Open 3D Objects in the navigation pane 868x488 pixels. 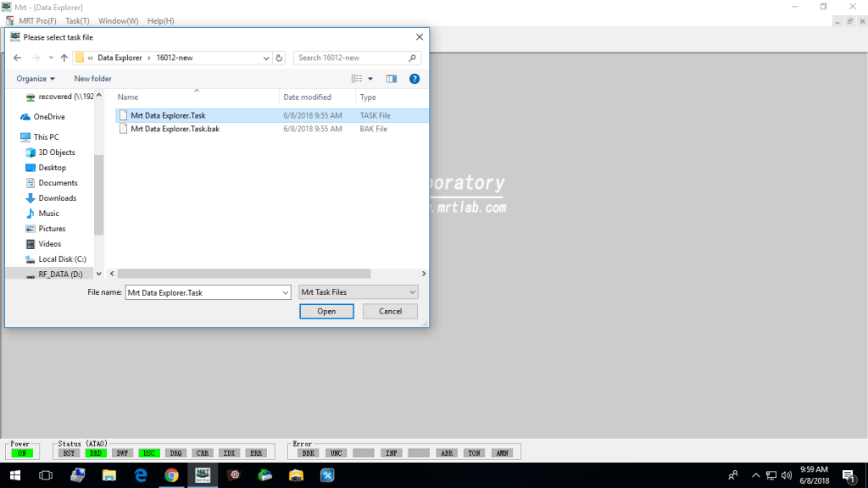(x=56, y=152)
